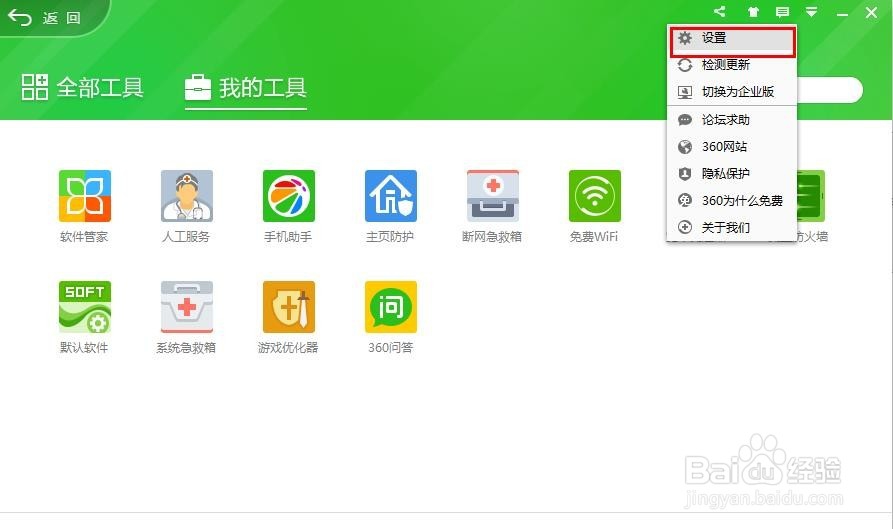The image size is (893, 529).
Task: Toggle the main menu dropdown arrow
Action: click(812, 12)
